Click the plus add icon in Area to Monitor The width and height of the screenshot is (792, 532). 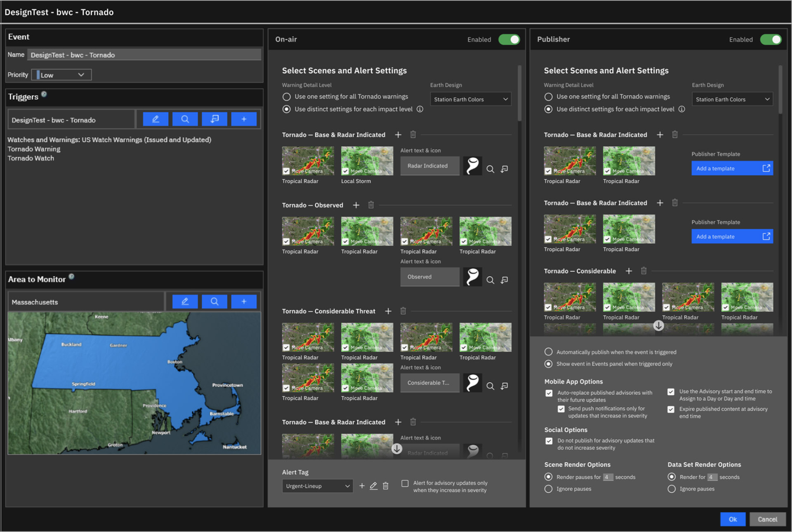tap(244, 301)
